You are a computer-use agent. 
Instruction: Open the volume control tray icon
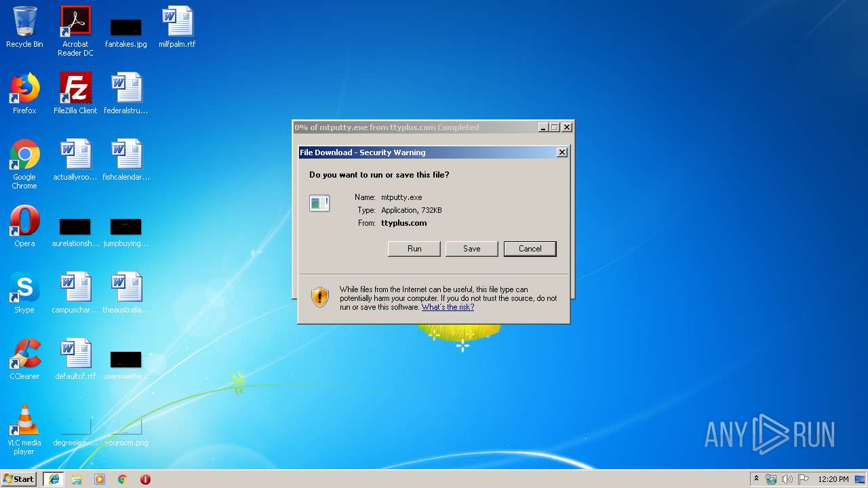787,479
